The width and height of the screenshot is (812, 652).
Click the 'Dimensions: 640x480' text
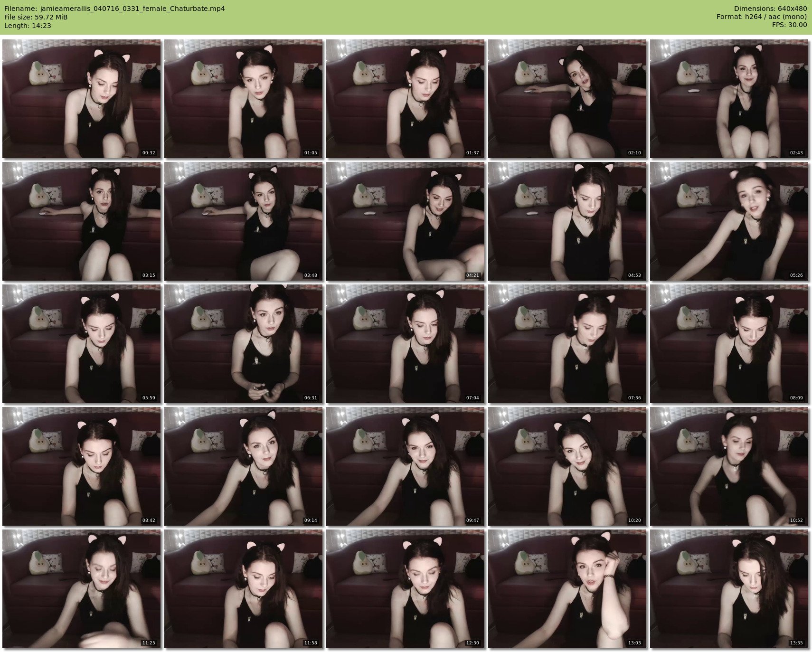(770, 9)
